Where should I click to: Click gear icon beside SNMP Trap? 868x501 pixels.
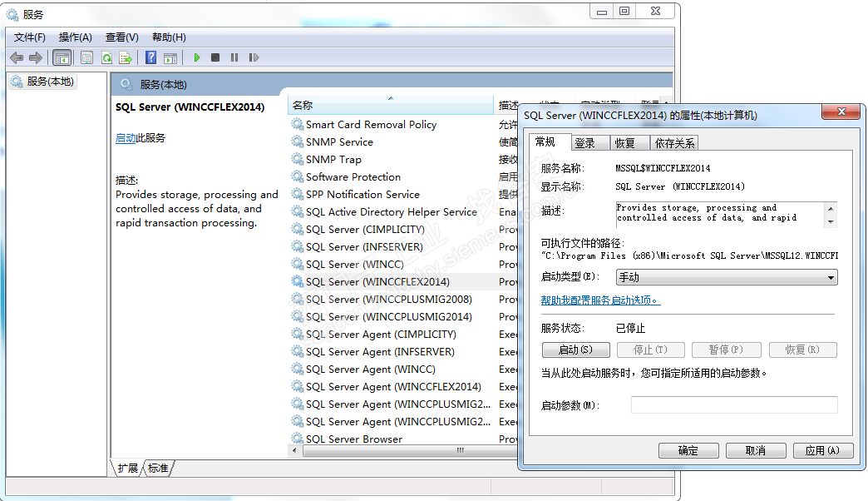(x=298, y=159)
